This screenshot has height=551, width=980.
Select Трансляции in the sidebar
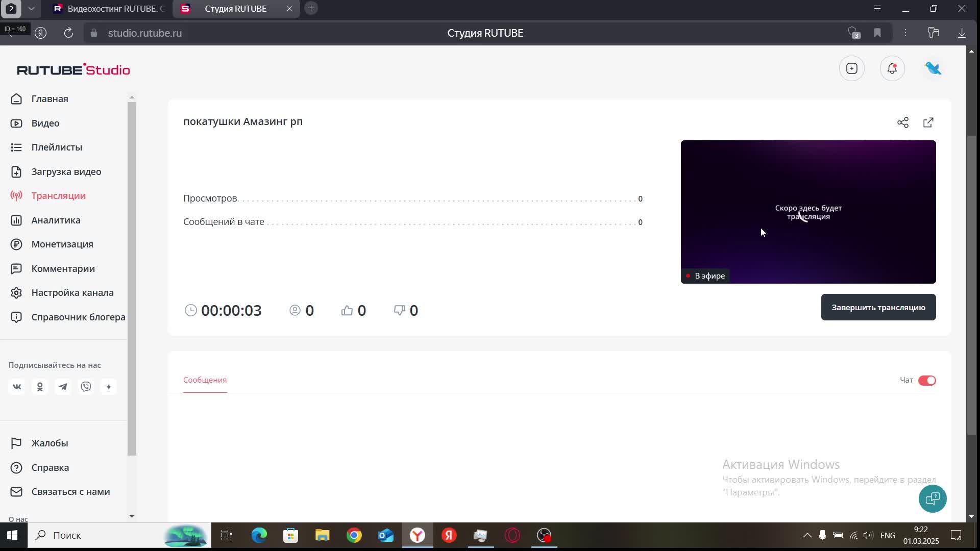58,196
